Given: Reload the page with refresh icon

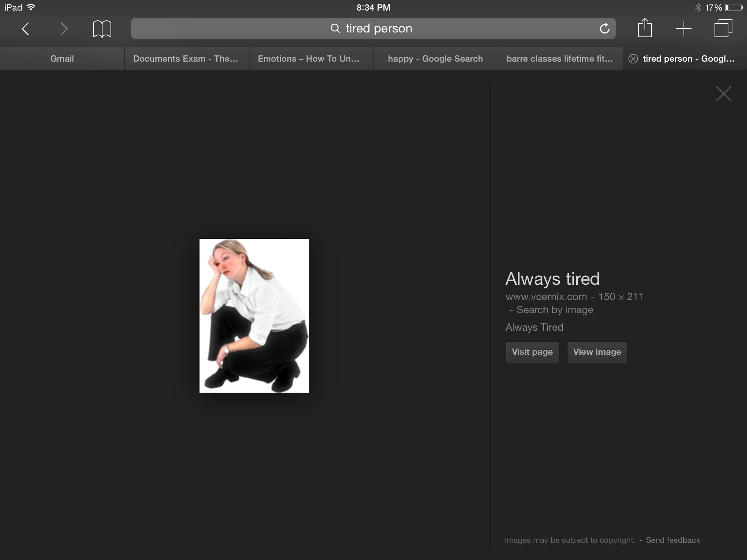Looking at the screenshot, I should tap(604, 28).
